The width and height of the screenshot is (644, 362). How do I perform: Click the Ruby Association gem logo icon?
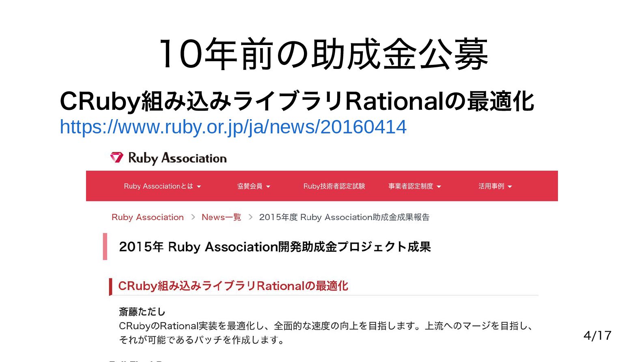point(117,157)
